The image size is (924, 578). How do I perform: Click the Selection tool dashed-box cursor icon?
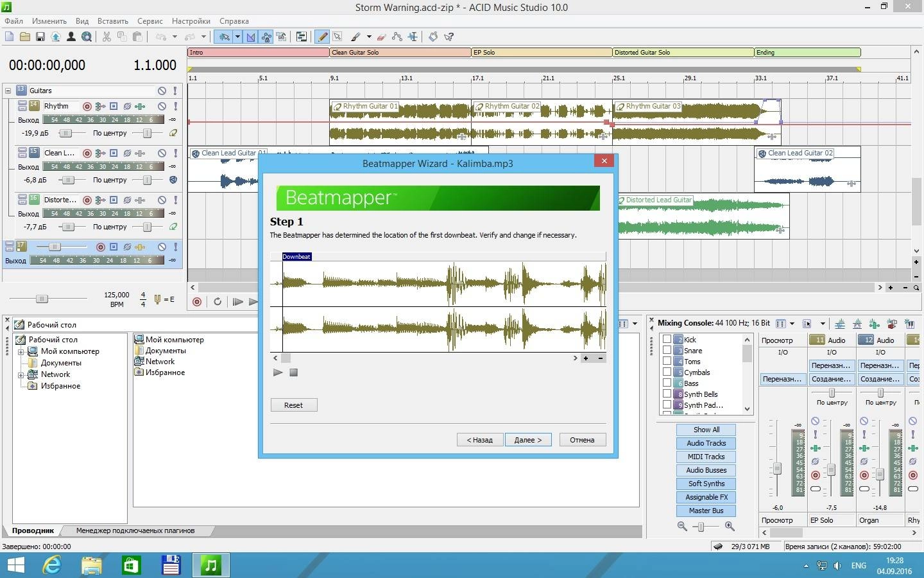[x=337, y=37]
